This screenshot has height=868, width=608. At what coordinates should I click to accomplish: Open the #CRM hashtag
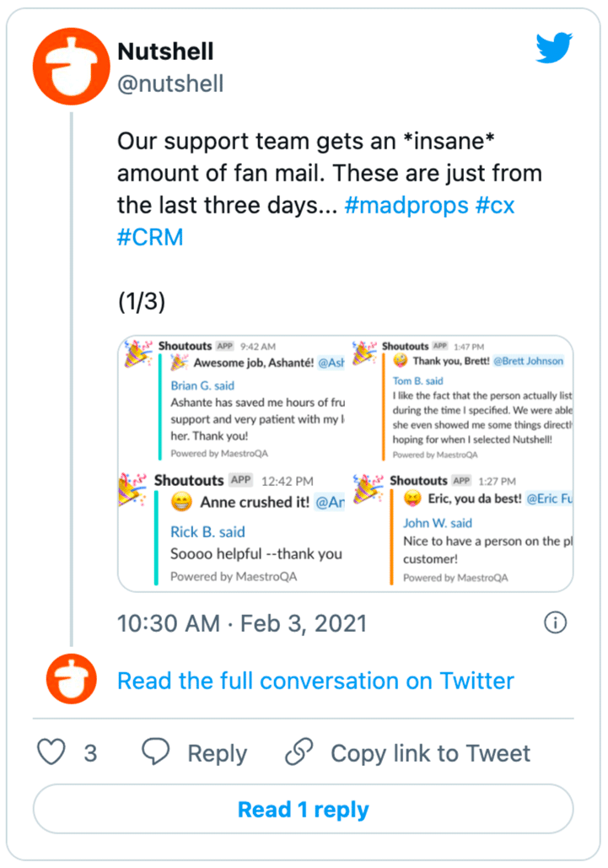[x=150, y=237]
